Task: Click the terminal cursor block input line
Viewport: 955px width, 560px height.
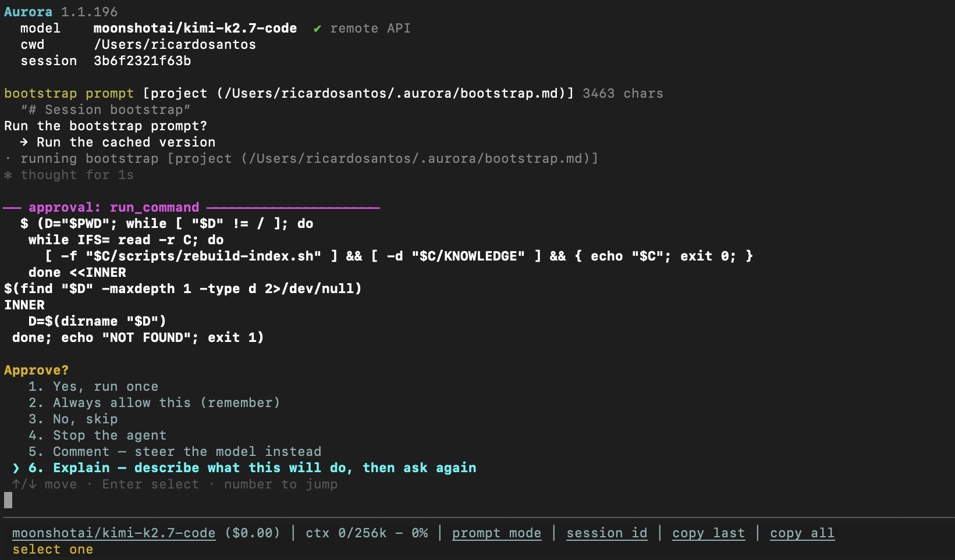Action: click(8, 500)
